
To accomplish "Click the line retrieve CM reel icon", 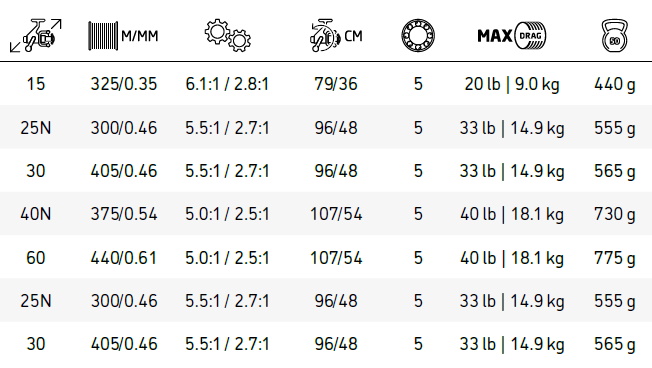I will (324, 35).
